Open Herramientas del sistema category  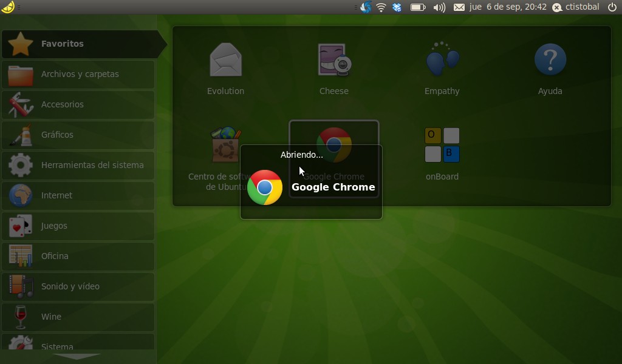click(78, 165)
